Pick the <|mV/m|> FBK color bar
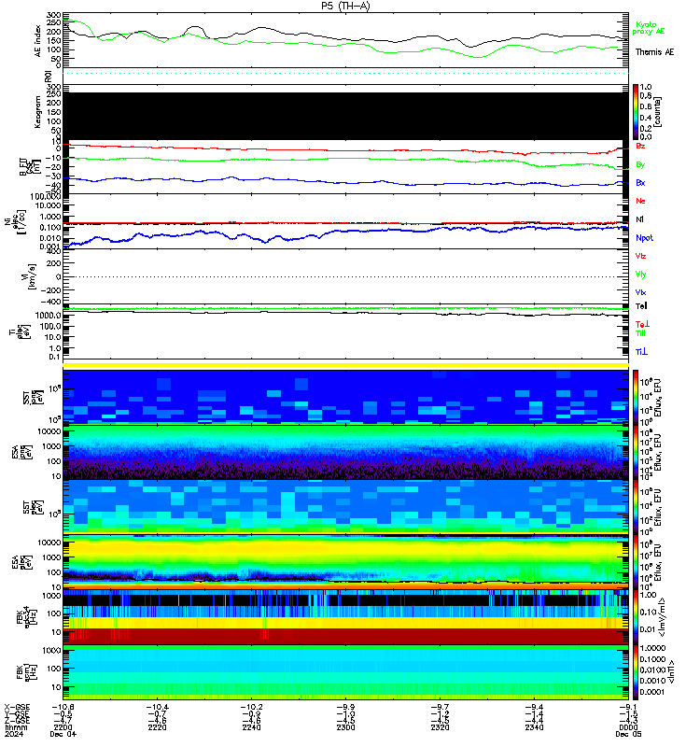700x747 pixels. [x=636, y=616]
